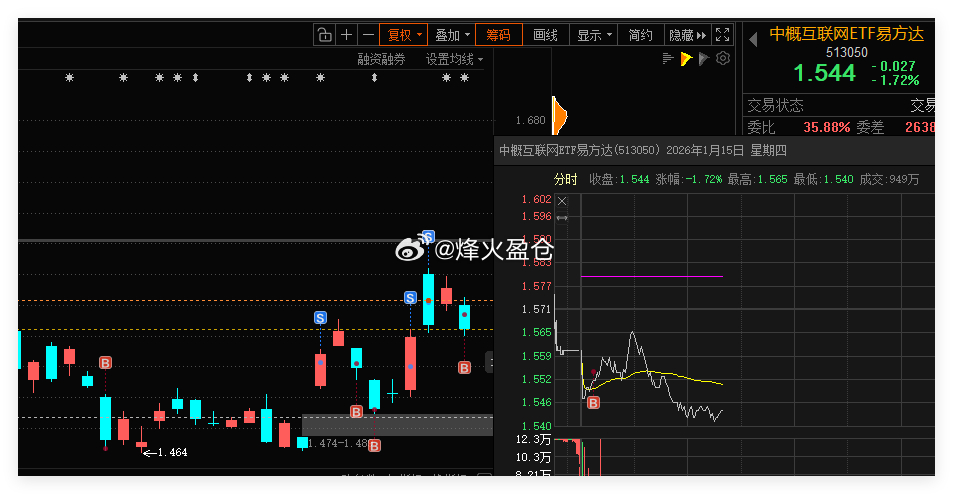Open the 设置均线 dropdown

454,59
